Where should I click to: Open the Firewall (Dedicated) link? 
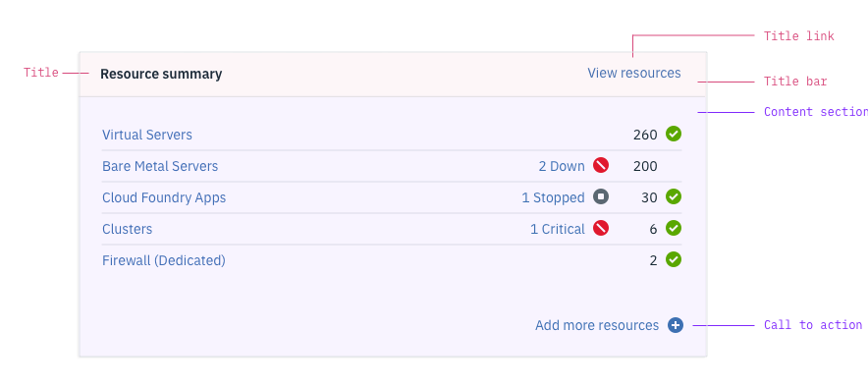click(164, 260)
